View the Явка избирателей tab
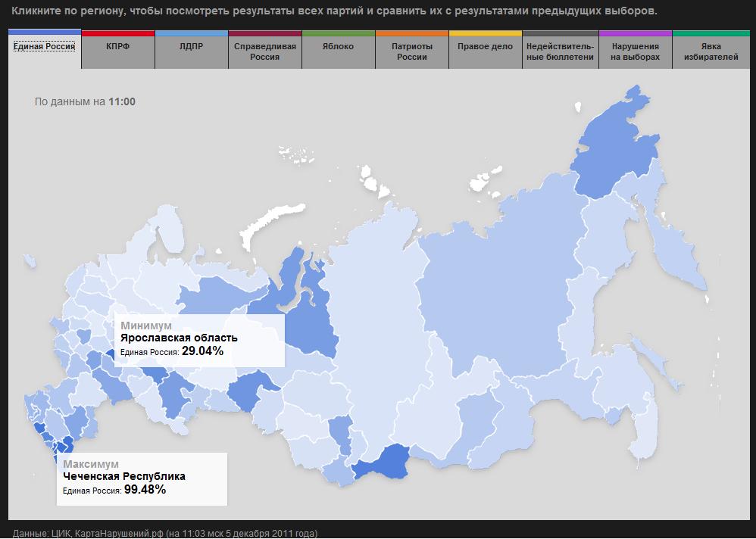 point(711,50)
